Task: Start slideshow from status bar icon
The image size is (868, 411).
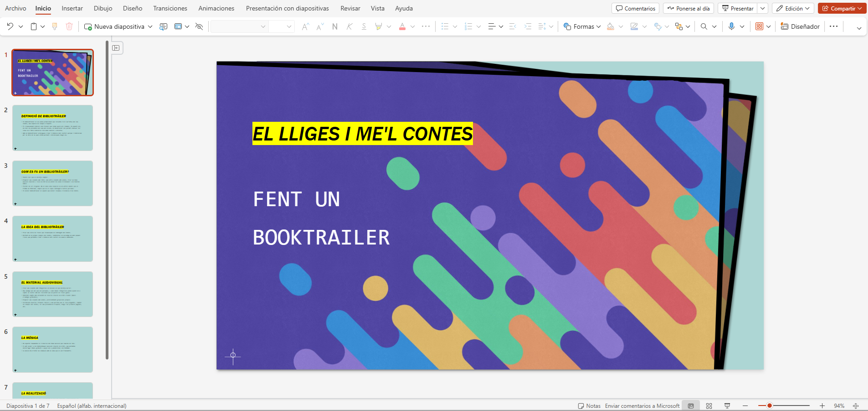Action: (x=727, y=406)
